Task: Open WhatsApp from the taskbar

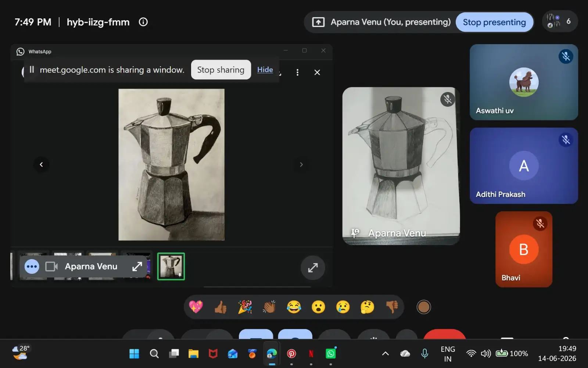Action: coord(331,354)
